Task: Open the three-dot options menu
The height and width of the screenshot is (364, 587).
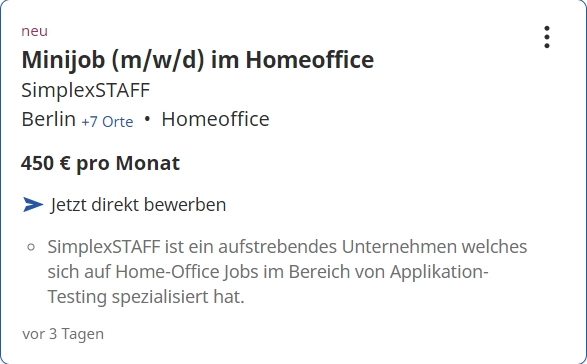Action: 547,37
